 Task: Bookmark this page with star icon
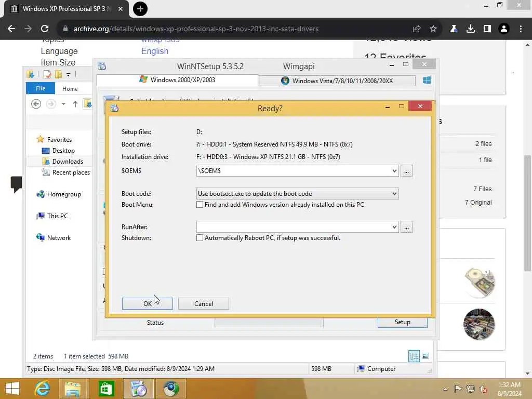(433, 29)
